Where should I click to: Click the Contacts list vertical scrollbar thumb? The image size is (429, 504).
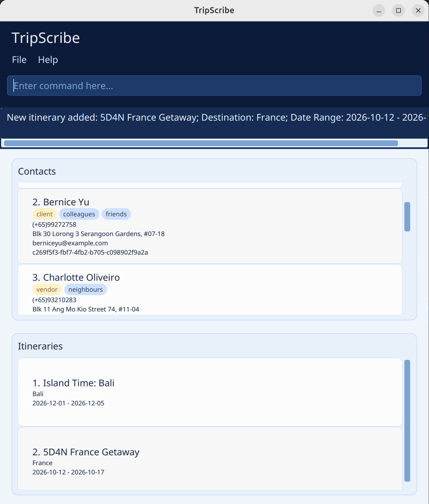coord(407,217)
